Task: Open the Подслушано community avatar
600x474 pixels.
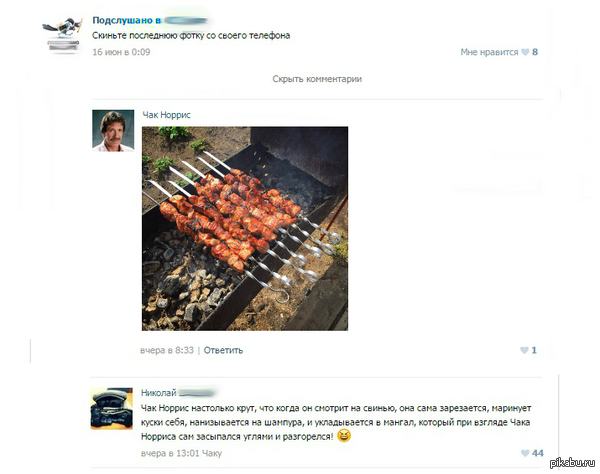Action: pos(63,34)
